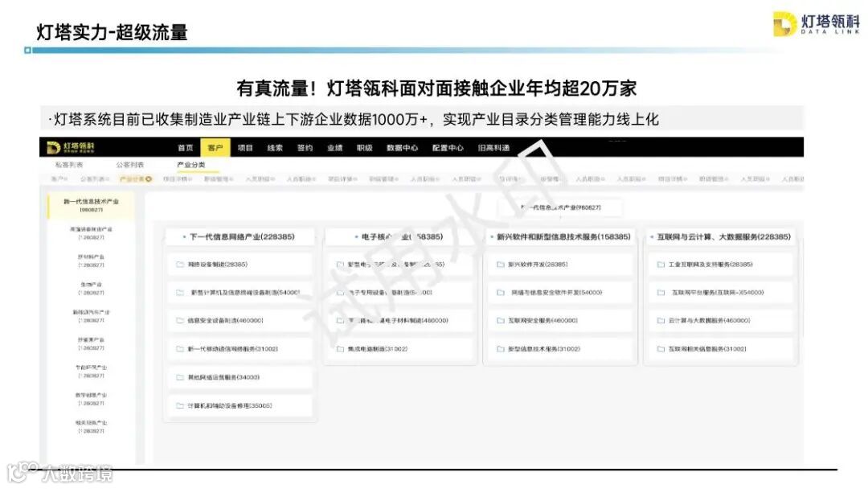Open the 职级 menu
Screen dimensions: 868x489
click(365, 148)
